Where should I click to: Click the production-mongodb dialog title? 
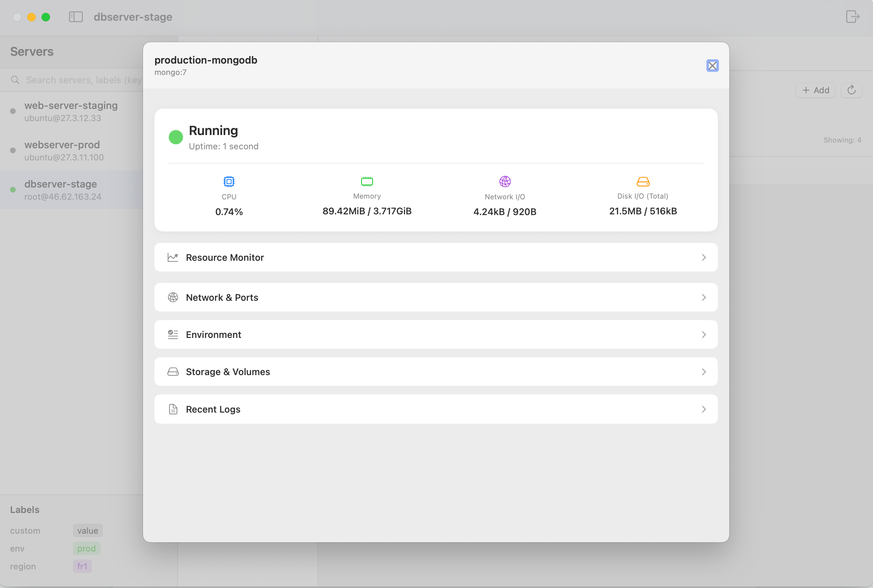(x=206, y=60)
